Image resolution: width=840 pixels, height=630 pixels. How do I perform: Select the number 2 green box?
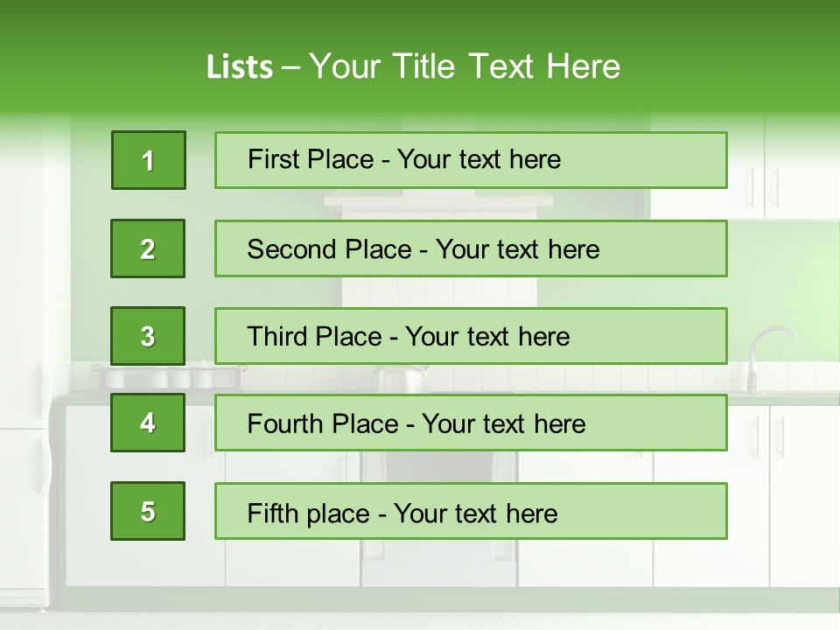click(x=148, y=248)
